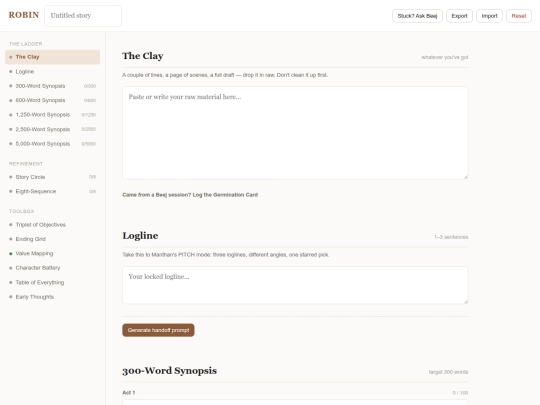This screenshot has height=405, width=540.
Task: Reset the story with Reset button
Action: point(519,16)
